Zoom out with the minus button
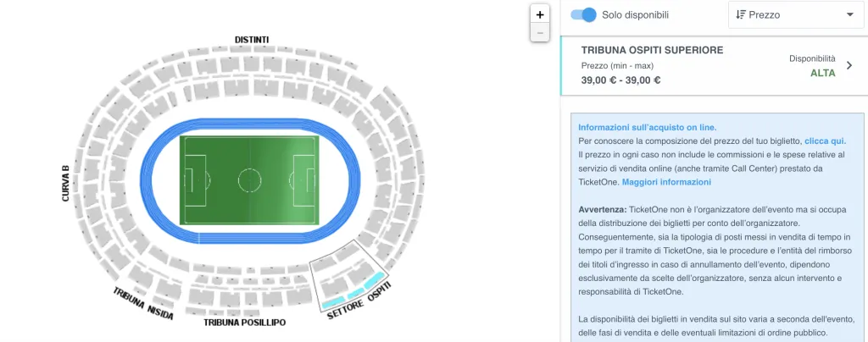 coord(540,33)
